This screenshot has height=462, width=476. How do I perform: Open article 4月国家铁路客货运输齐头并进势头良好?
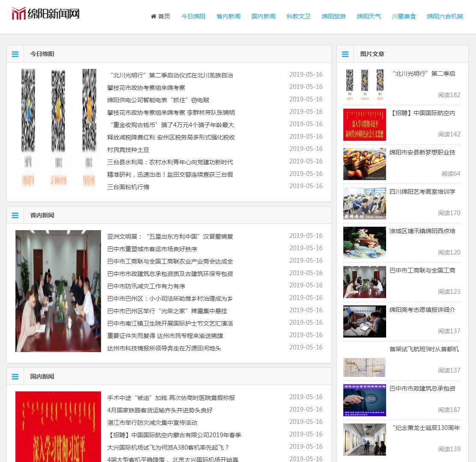point(160,410)
